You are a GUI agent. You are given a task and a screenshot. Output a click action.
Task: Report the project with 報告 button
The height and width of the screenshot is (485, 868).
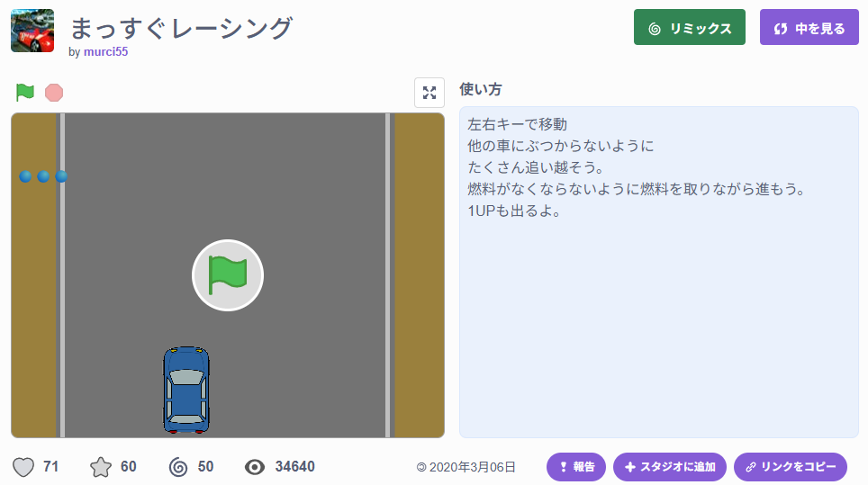tap(576, 467)
